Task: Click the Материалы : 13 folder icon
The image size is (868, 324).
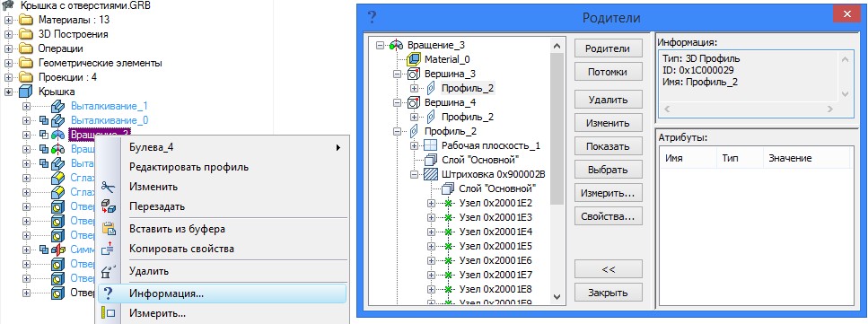Action: pyautogui.click(x=25, y=20)
